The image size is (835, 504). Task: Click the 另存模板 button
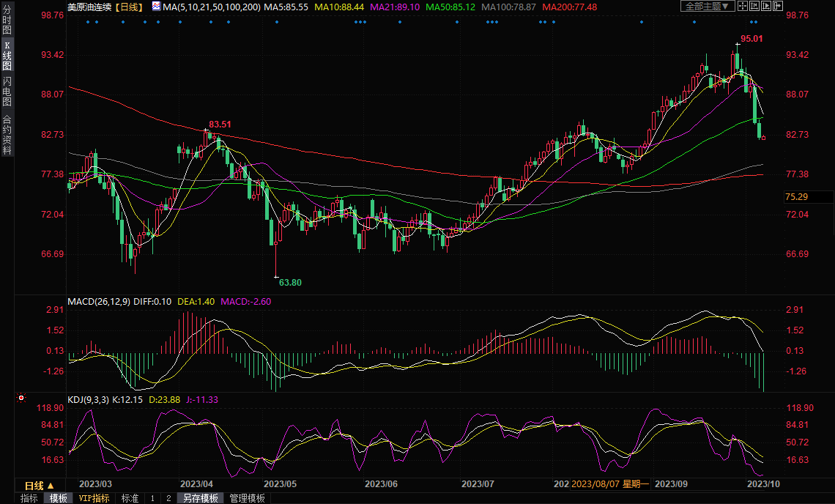pyautogui.click(x=201, y=498)
